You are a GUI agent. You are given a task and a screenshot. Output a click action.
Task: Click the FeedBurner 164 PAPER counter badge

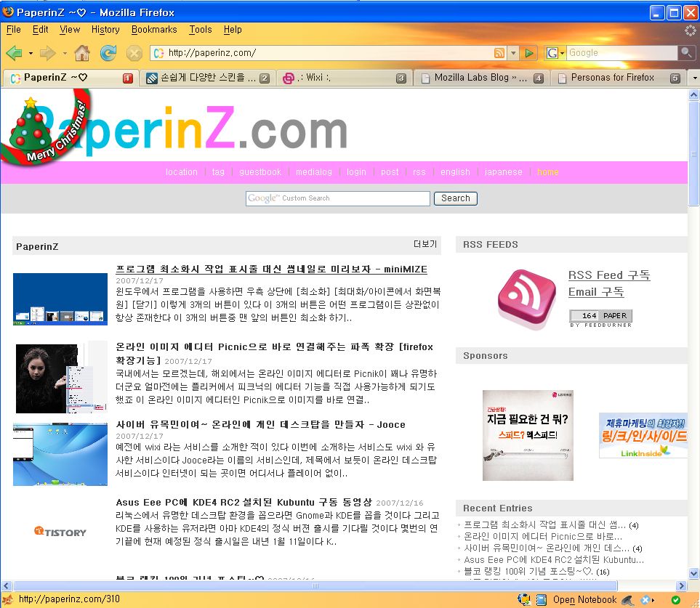point(601,315)
